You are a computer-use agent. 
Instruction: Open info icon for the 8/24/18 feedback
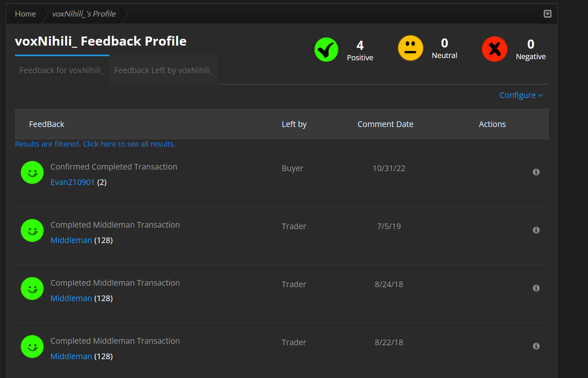click(x=536, y=288)
